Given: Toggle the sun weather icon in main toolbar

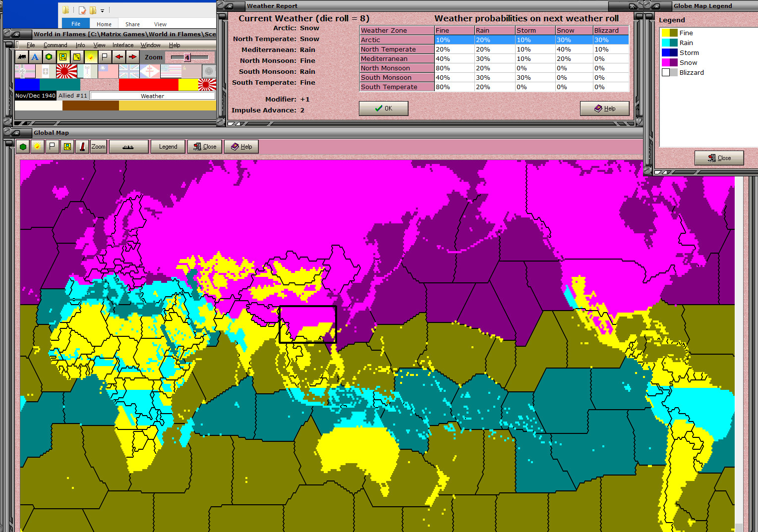Looking at the screenshot, I should [x=91, y=57].
